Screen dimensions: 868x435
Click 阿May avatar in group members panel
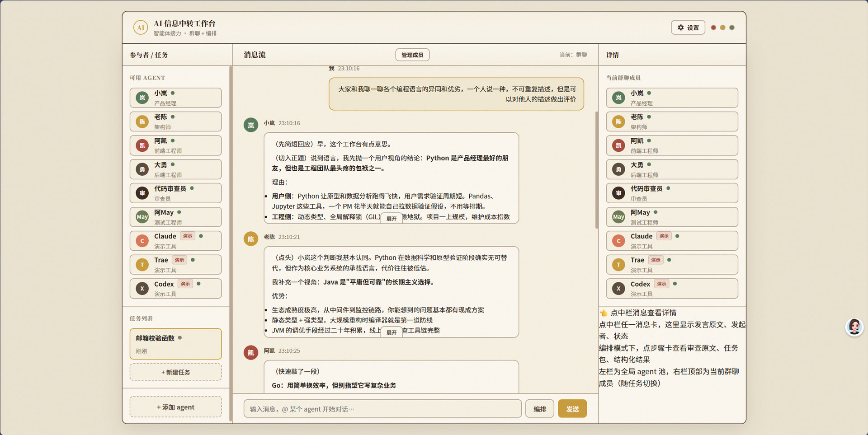(x=618, y=217)
